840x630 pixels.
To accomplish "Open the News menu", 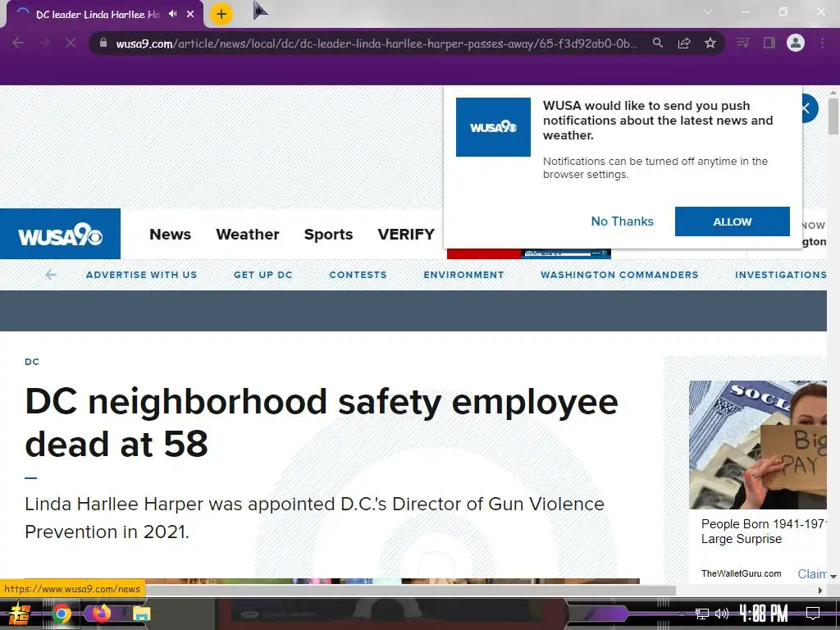I will coord(170,234).
